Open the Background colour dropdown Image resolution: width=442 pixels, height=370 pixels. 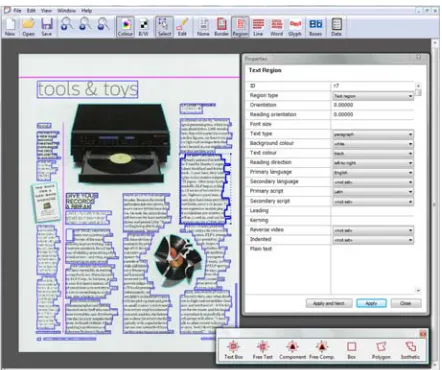(x=373, y=144)
